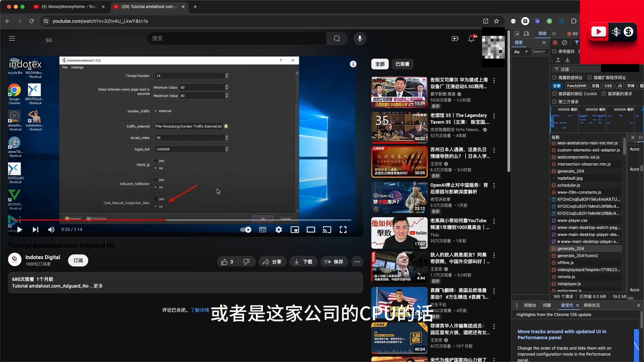This screenshot has width=644, height=362.
Task: Open the Extensions puzzle icon in Chrome
Action: tap(574, 21)
